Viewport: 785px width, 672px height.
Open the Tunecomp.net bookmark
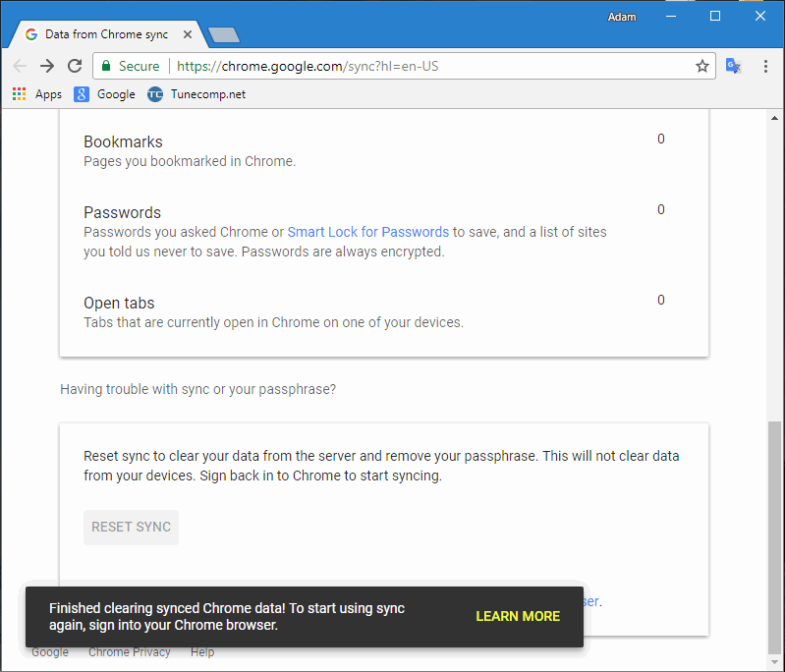196,94
